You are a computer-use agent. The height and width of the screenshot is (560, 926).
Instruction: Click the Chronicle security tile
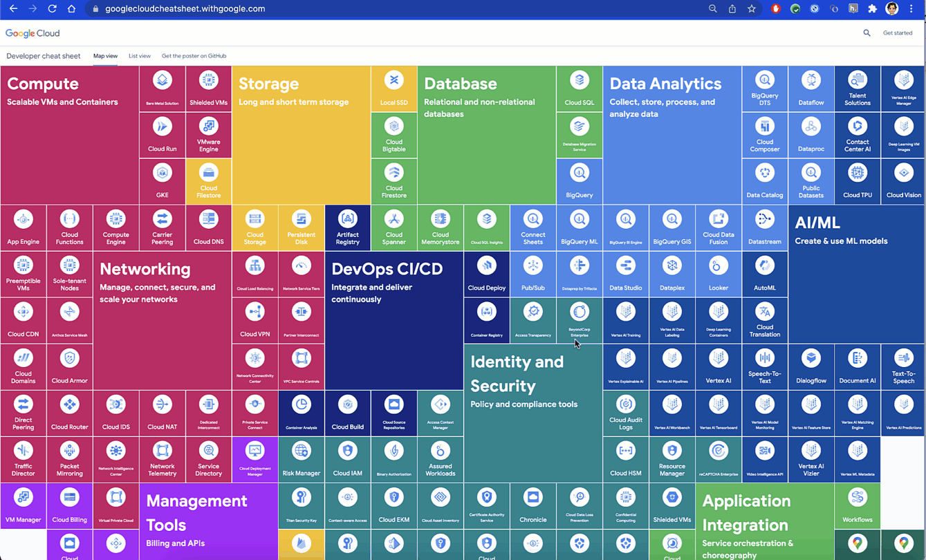point(533,505)
